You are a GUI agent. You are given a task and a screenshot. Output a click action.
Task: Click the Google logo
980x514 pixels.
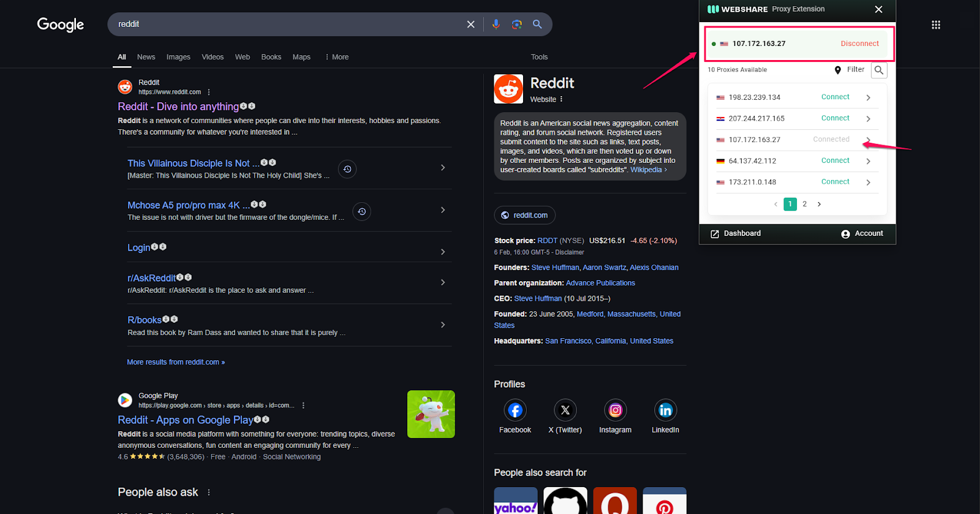(61, 25)
